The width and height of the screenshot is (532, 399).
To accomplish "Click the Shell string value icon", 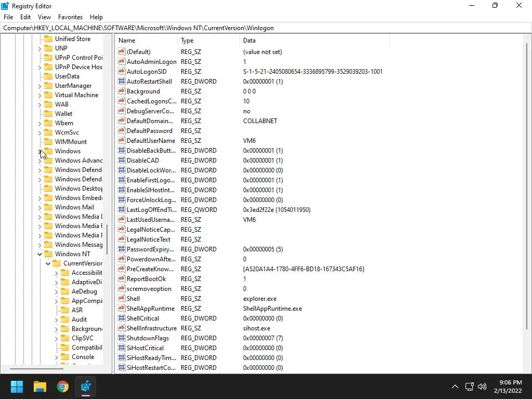I will click(121, 298).
